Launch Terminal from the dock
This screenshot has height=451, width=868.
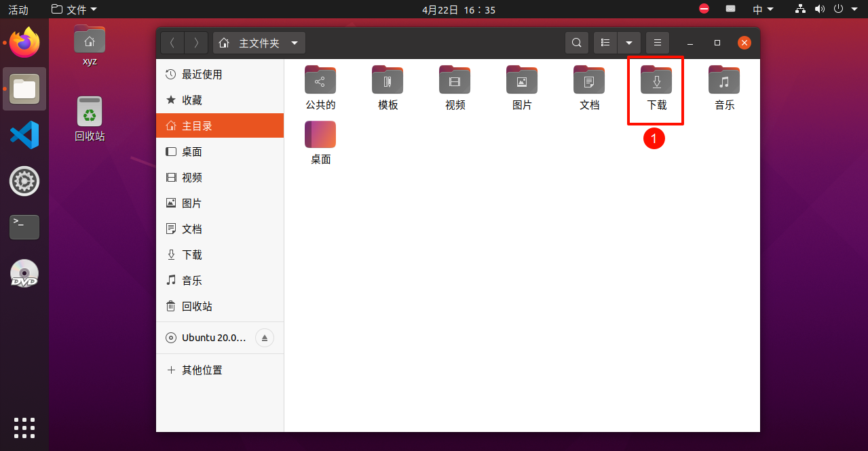point(24,227)
